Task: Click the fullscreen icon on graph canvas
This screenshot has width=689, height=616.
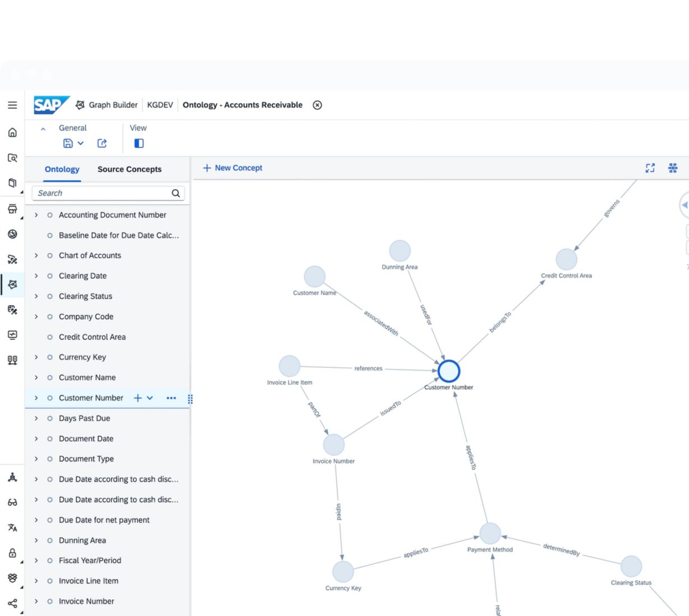Action: [650, 168]
